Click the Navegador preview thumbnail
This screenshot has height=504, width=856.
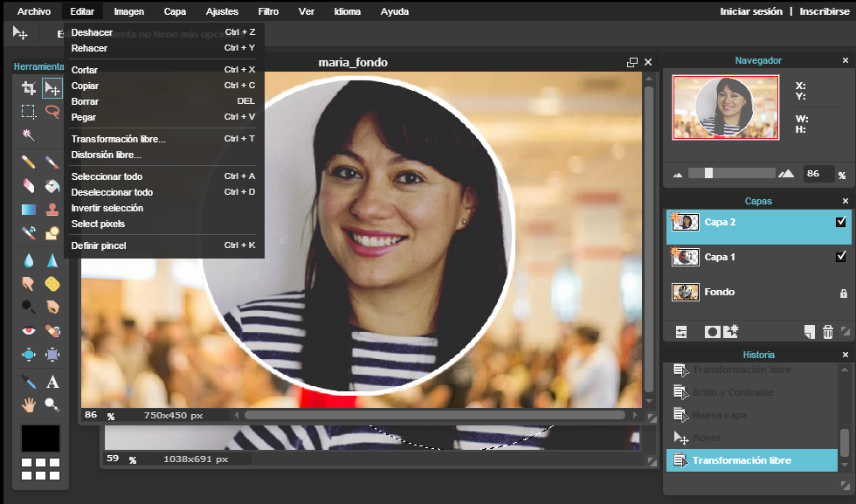[x=726, y=107]
